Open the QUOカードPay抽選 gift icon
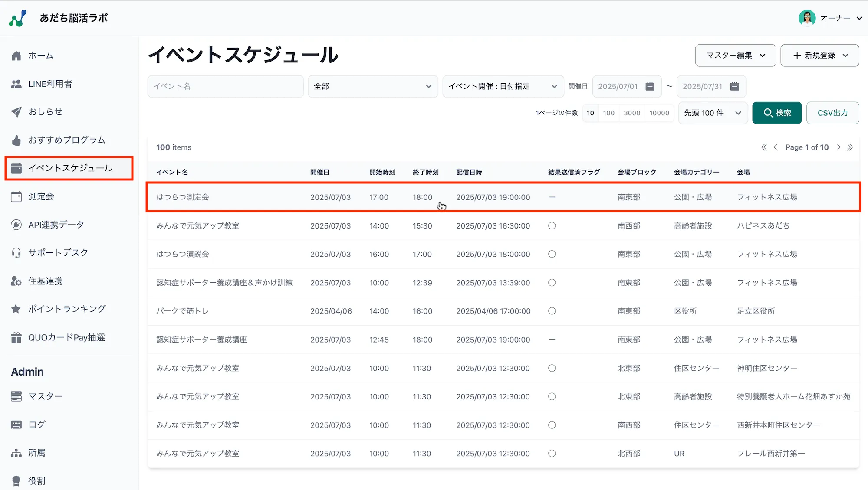 click(16, 337)
